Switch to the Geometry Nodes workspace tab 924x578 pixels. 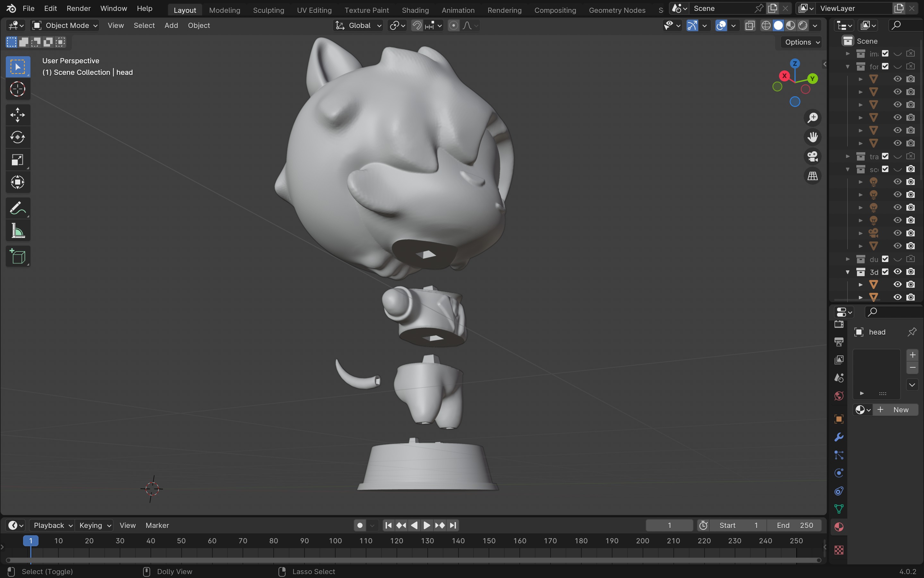(617, 10)
